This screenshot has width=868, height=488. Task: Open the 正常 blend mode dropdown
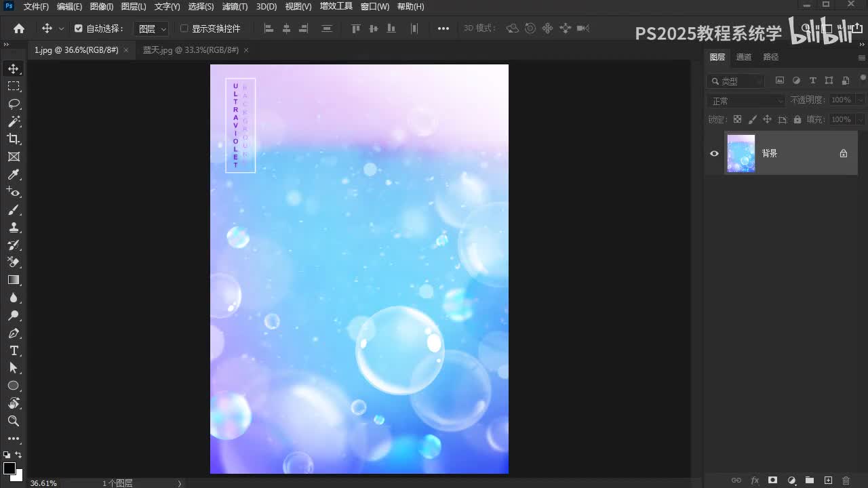pos(746,100)
